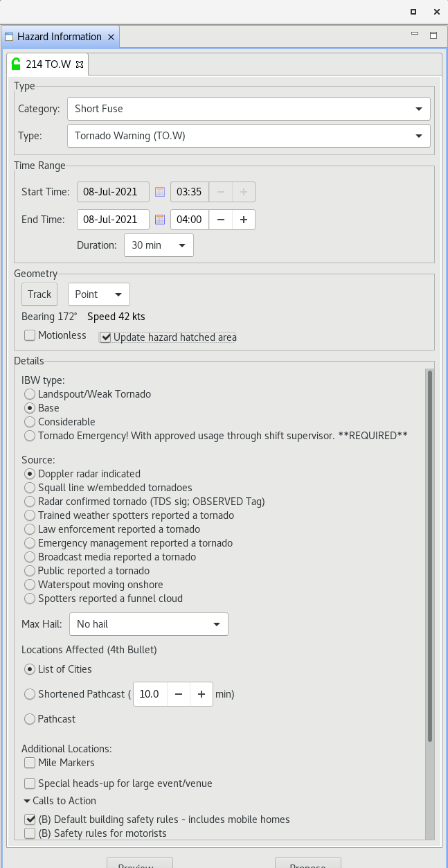Select Broadcast media reported a tornado
448x868 pixels.
[x=30, y=557]
